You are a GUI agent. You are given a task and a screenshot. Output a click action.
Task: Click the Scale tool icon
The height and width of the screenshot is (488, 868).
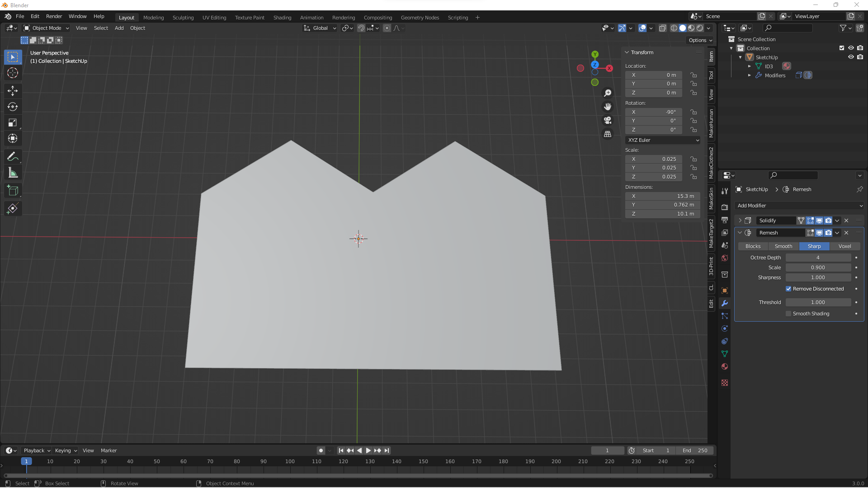(x=13, y=123)
